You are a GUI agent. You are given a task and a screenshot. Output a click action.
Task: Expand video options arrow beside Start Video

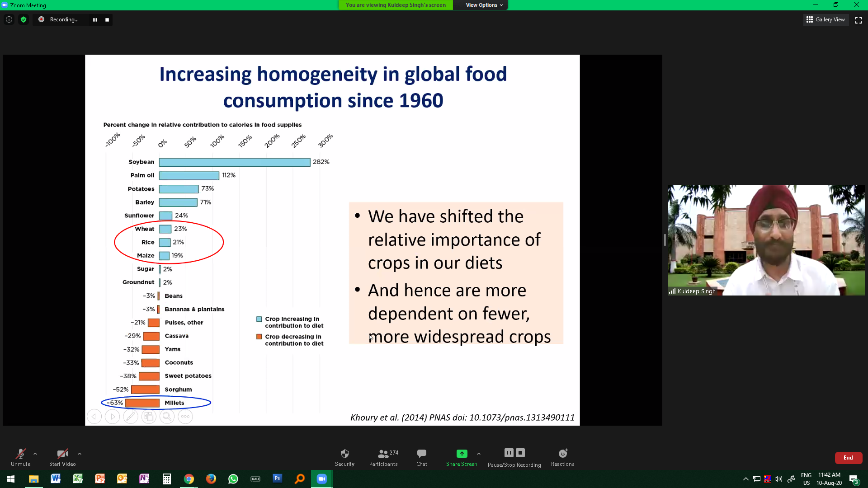click(80, 454)
